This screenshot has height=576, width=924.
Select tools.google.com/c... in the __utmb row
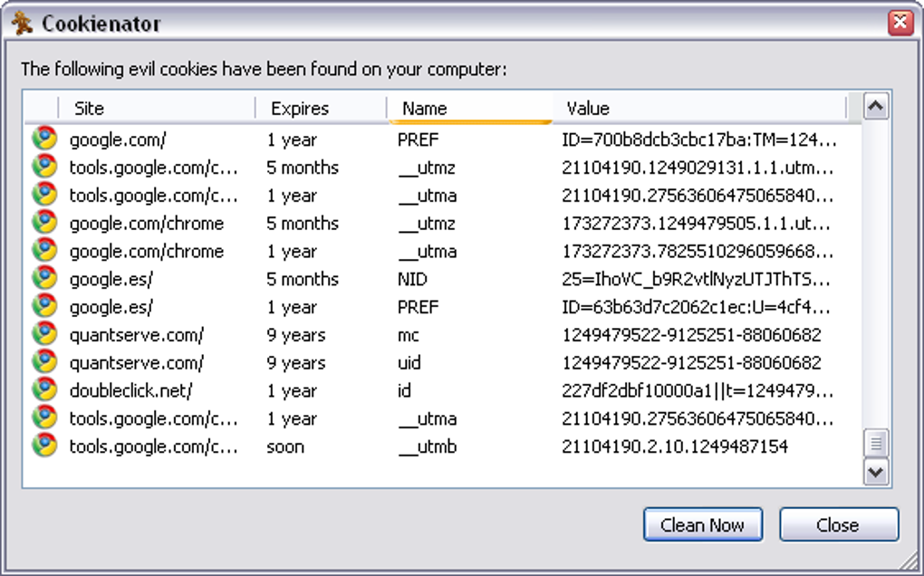point(153,447)
